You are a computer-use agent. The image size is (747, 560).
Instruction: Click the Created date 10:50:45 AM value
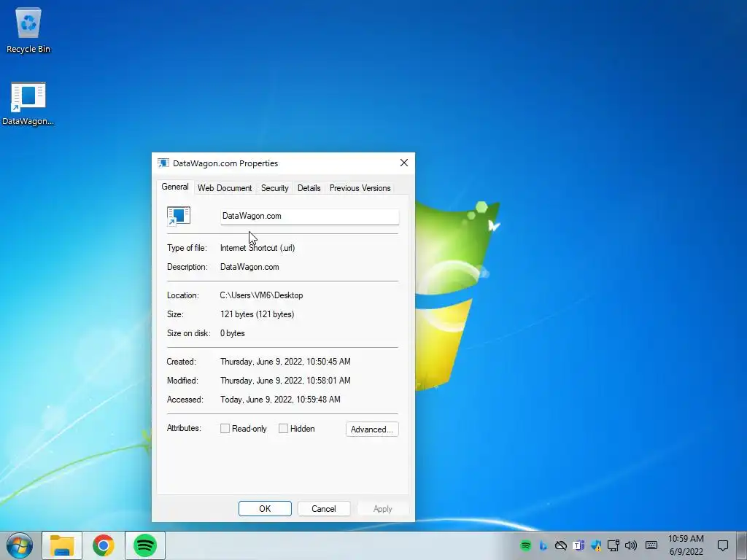[285, 362]
